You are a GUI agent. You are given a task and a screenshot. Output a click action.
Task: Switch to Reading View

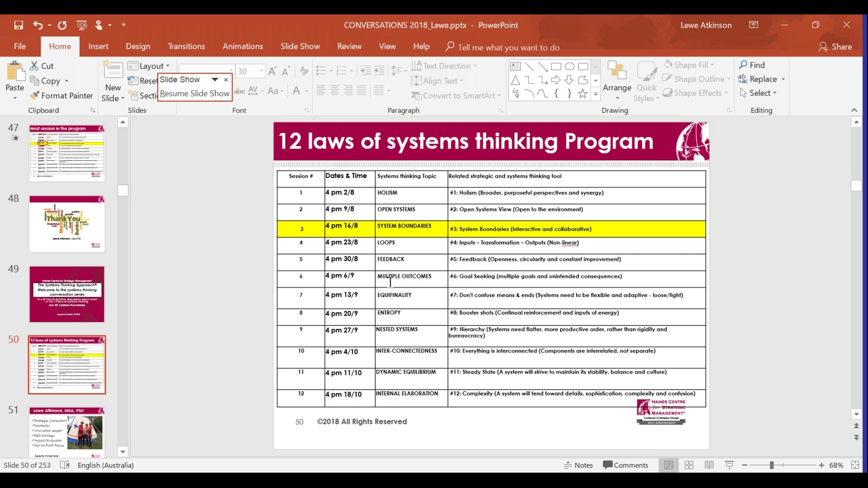[709, 465]
